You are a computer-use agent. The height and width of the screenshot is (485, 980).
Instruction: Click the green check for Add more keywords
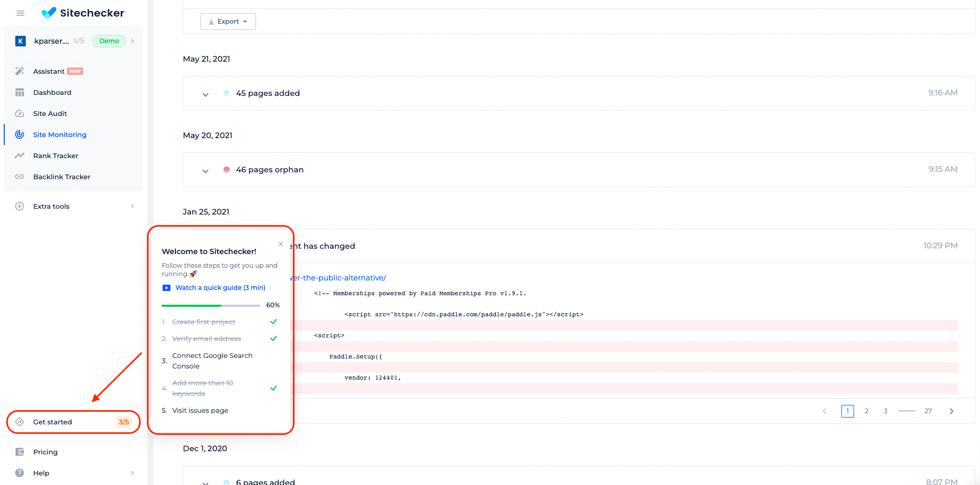point(273,388)
